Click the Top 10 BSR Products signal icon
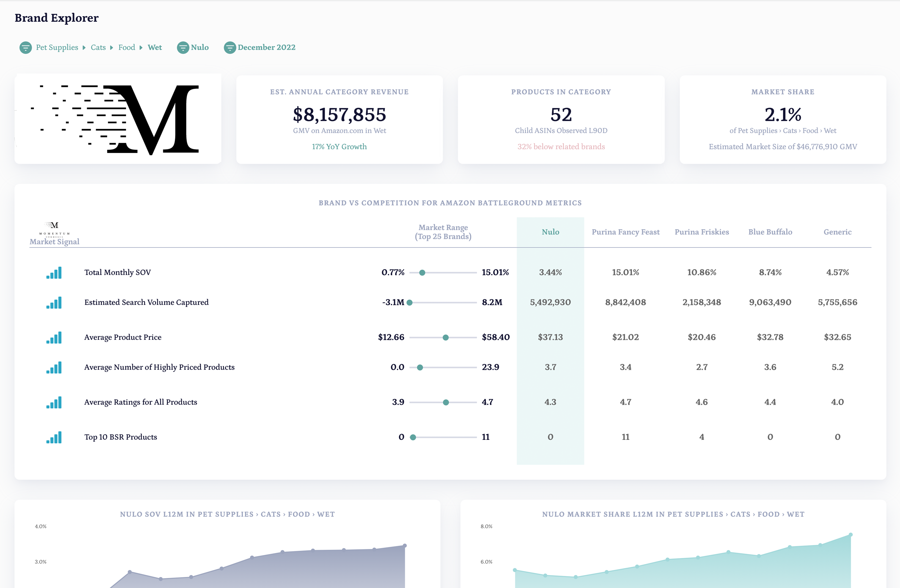Image resolution: width=900 pixels, height=588 pixels. [x=54, y=437]
